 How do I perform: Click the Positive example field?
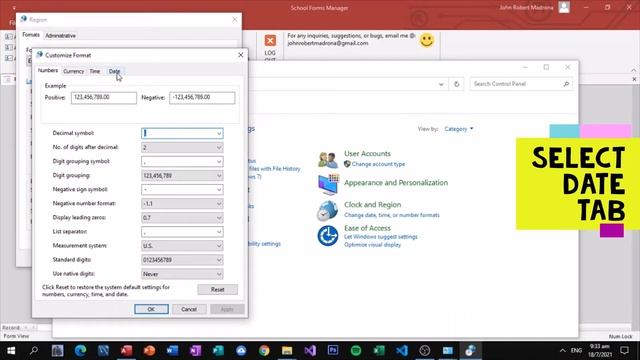pyautogui.click(x=104, y=98)
